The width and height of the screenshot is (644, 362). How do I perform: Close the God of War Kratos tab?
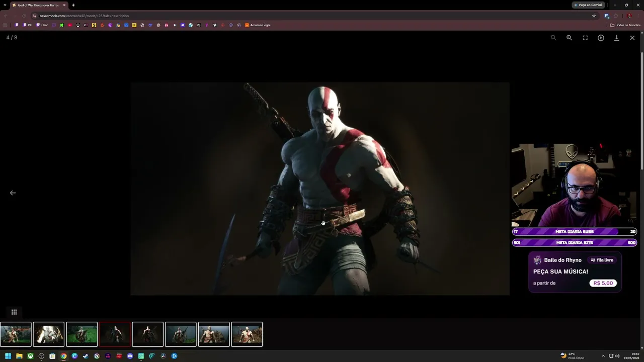pyautogui.click(x=64, y=5)
